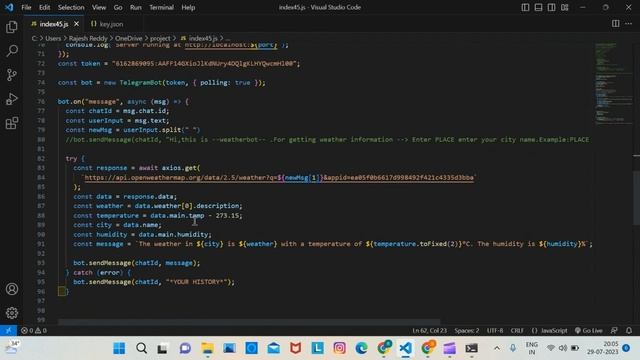Click the project breadcrumb segment
Viewport: 640px width, 360px height.
[160, 38]
